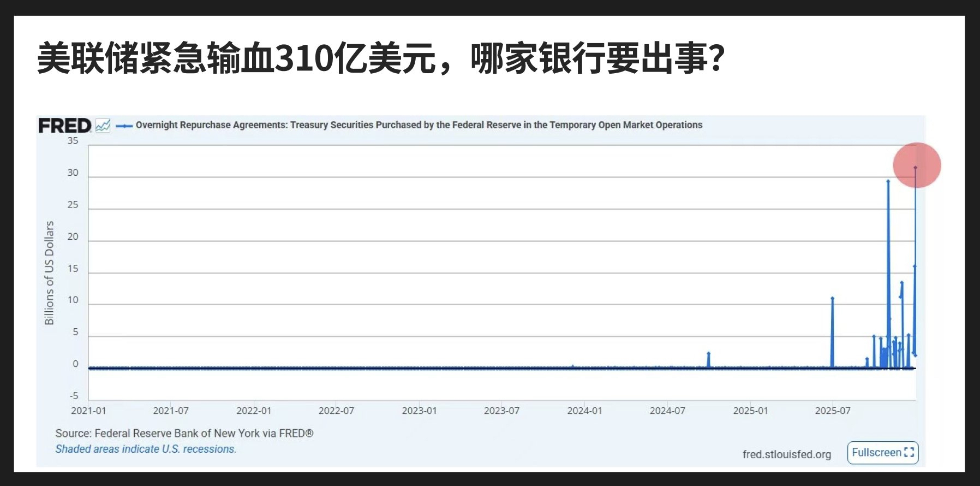This screenshot has height=486, width=980.
Task: Click the blue legend line marker
Action: (124, 126)
